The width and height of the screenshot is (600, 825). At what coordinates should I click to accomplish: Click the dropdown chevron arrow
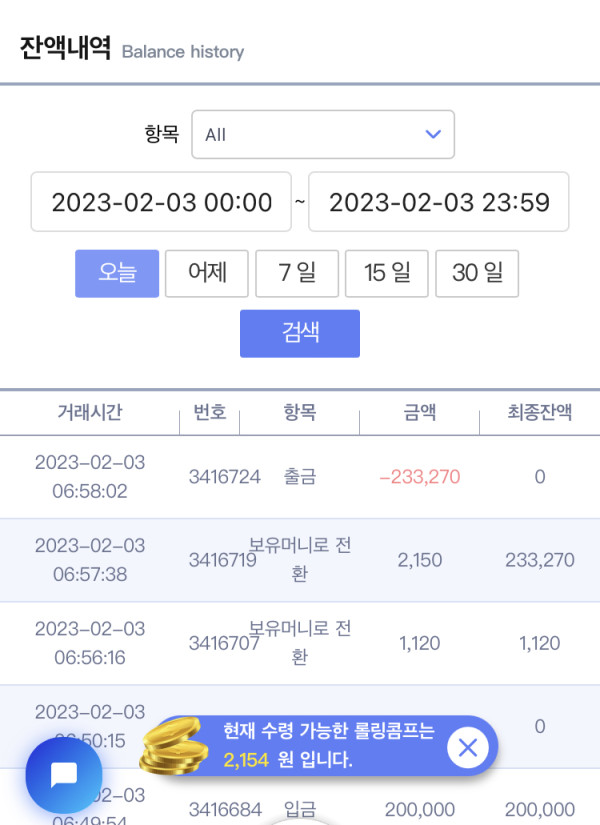[x=433, y=134]
